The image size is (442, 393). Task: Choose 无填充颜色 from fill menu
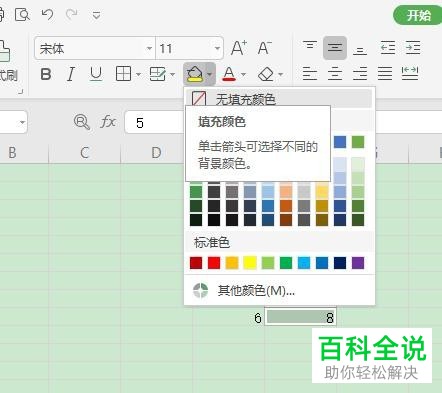(278, 99)
